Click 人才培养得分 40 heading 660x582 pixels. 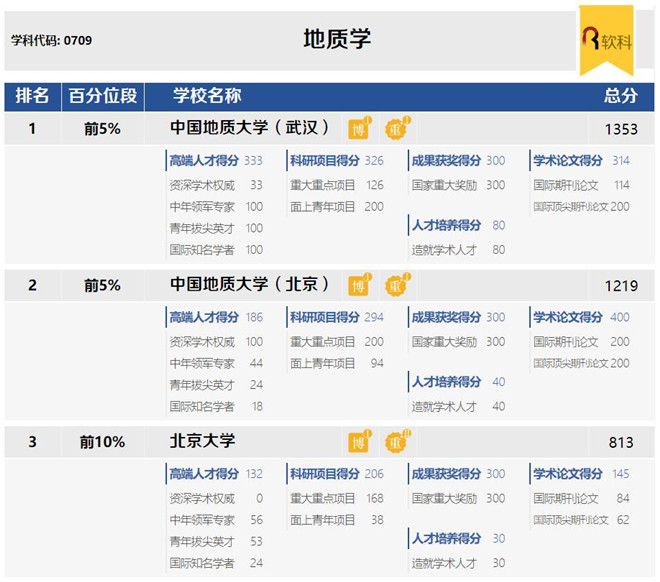point(458,382)
